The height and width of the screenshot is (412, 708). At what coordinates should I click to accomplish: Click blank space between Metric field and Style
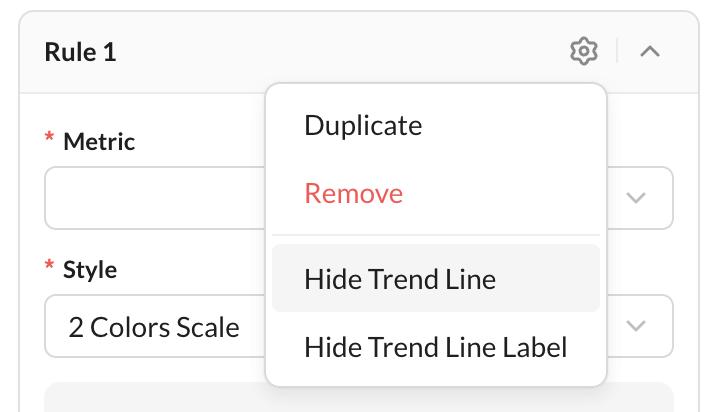[155, 243]
